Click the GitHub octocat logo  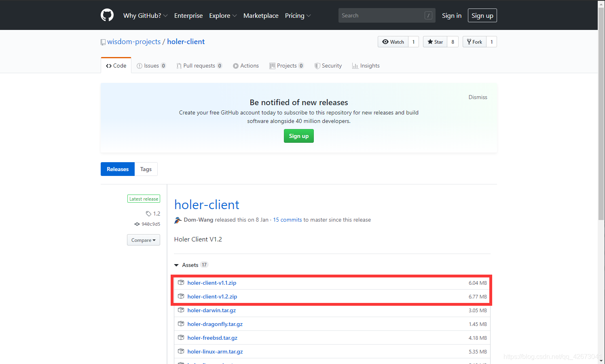107,15
